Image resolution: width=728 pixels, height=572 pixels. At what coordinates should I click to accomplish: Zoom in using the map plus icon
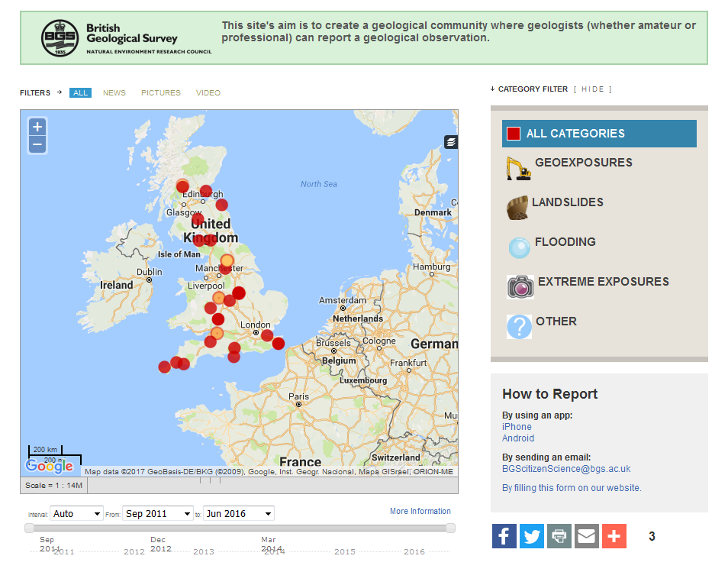[x=37, y=127]
